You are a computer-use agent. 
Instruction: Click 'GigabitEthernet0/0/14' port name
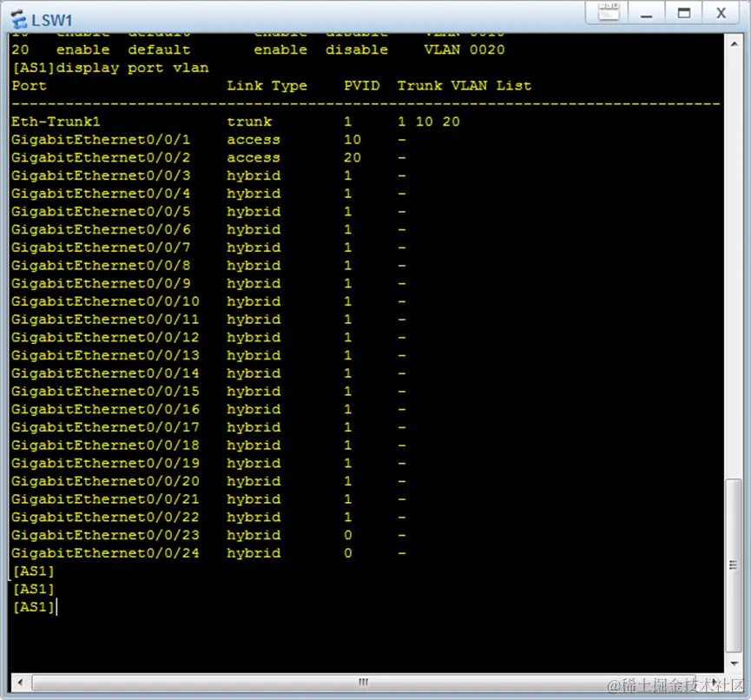click(105, 373)
